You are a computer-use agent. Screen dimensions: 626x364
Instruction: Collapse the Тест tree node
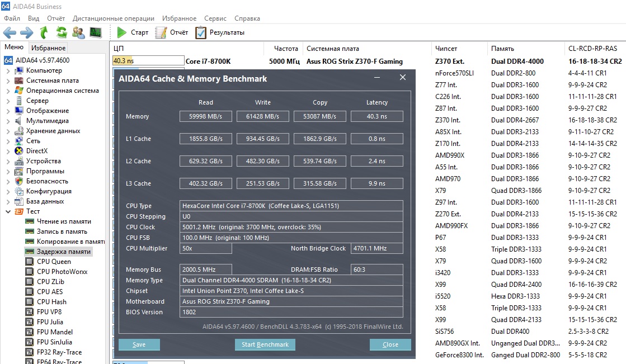tap(8, 211)
